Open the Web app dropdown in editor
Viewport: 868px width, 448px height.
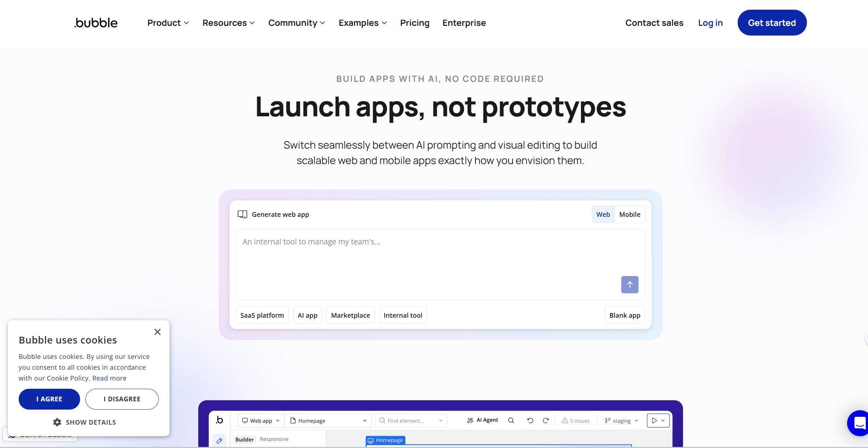[x=261, y=420]
